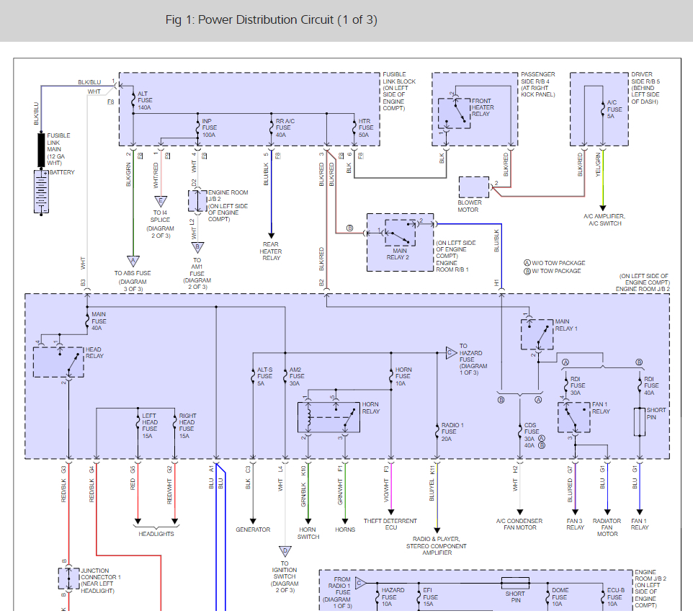Click the Fan 1 Relay symbol
The height and width of the screenshot is (616, 693).
573,417
